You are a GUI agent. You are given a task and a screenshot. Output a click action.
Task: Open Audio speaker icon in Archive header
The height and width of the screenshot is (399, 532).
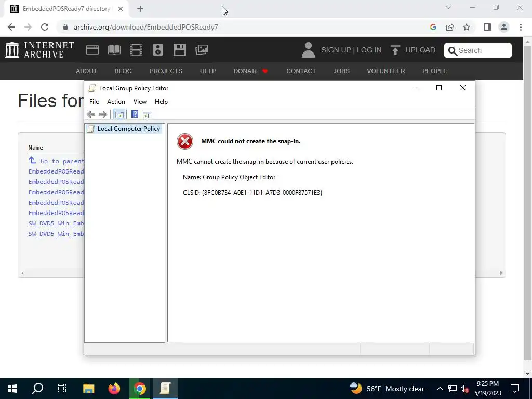point(158,50)
